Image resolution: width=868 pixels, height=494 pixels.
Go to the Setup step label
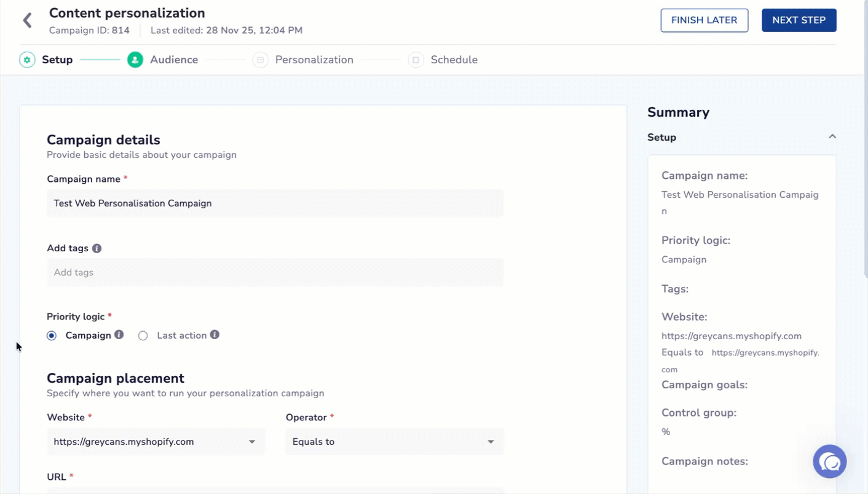(x=57, y=60)
